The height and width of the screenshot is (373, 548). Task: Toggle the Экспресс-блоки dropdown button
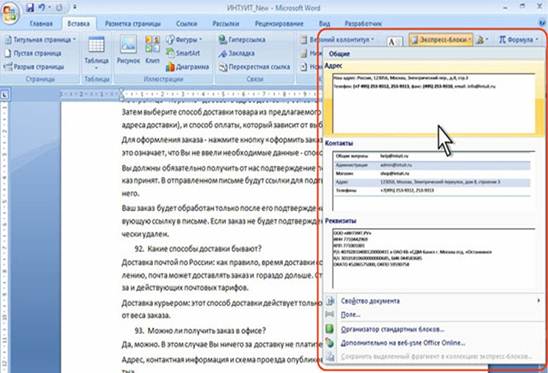[441, 40]
